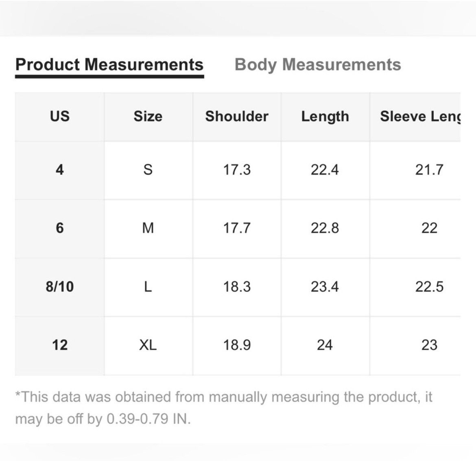This screenshot has width=476, height=461.
Task: Click the Sleeve Length column header
Action: (x=415, y=116)
